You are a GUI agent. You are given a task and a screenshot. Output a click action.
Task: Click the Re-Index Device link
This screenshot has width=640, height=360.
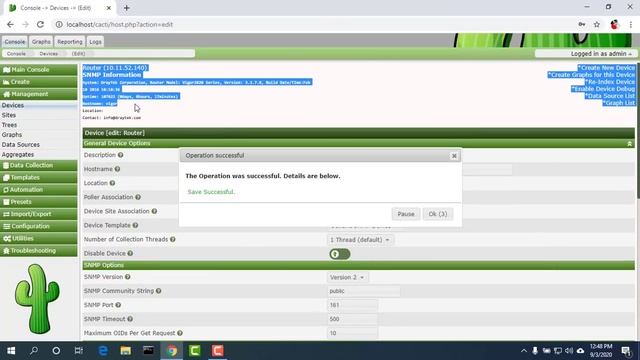[x=610, y=82]
